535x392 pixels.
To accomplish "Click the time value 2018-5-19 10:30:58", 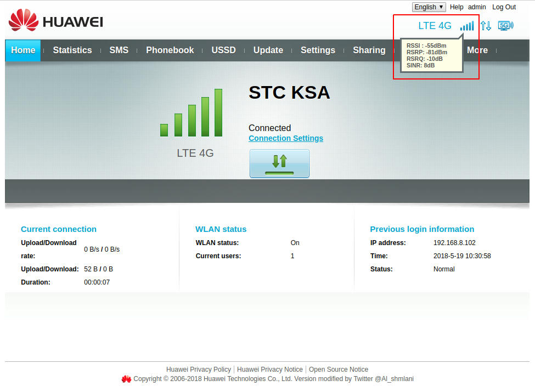I will [462, 256].
